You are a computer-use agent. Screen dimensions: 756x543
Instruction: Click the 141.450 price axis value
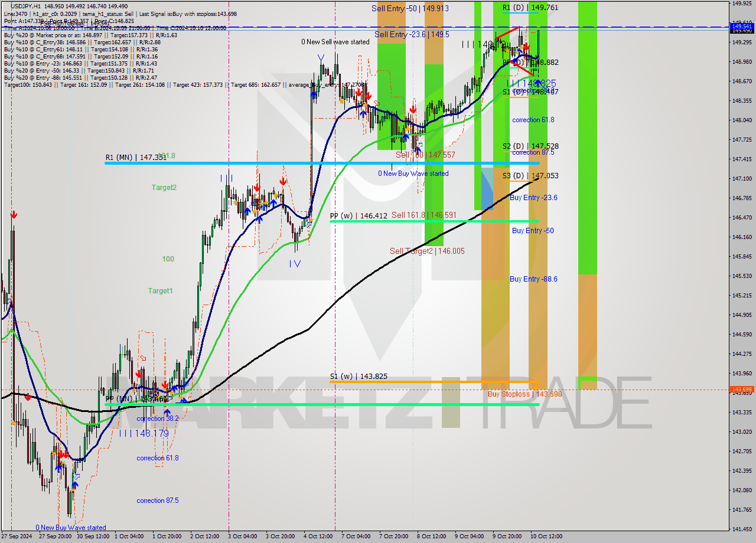[x=742, y=529]
